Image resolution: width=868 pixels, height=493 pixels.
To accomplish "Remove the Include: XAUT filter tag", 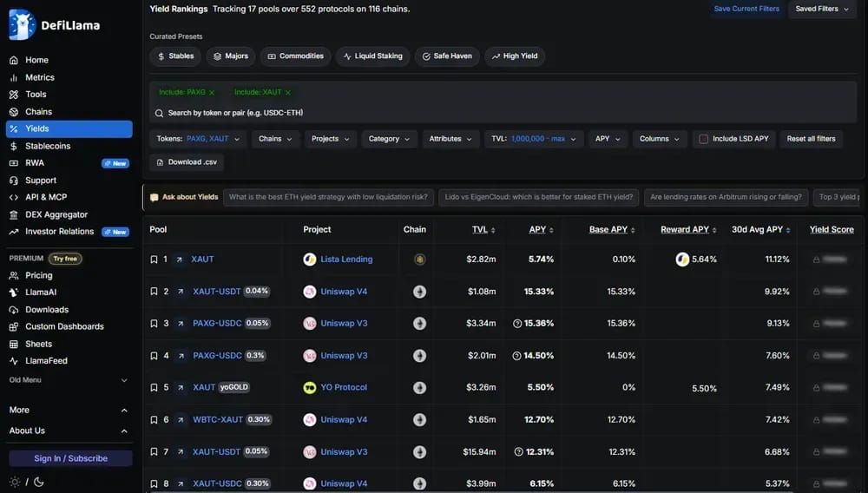I will click(x=288, y=93).
